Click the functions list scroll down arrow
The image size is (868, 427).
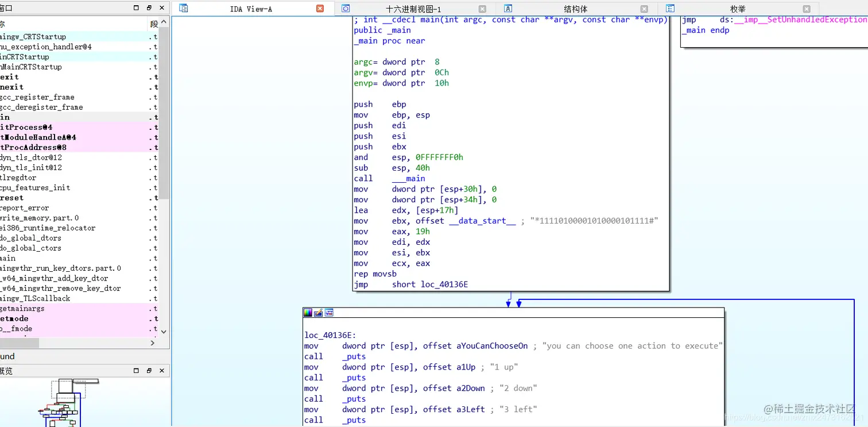[x=164, y=332]
